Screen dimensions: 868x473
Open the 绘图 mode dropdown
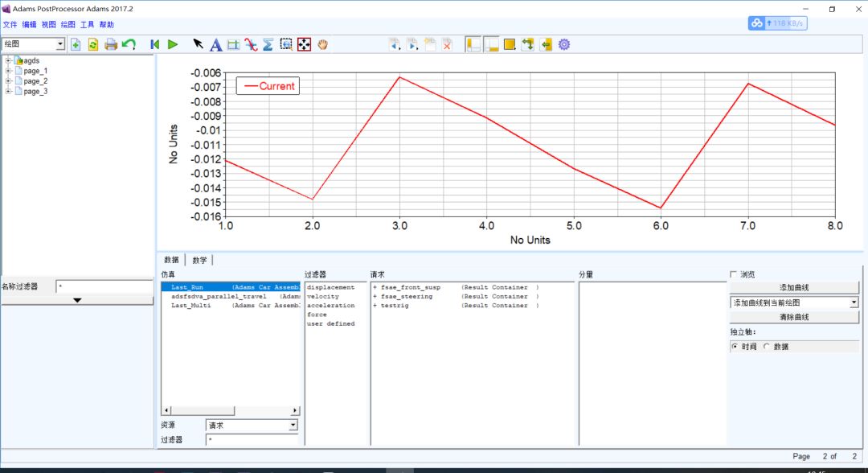[x=61, y=44]
